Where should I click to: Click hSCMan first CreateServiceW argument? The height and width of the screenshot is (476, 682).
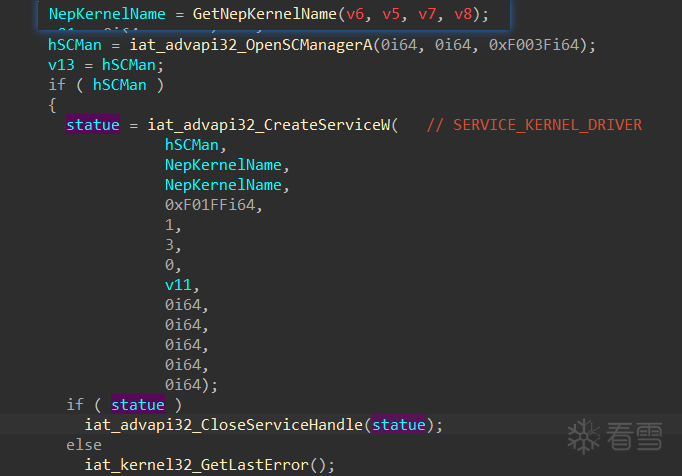(192, 145)
